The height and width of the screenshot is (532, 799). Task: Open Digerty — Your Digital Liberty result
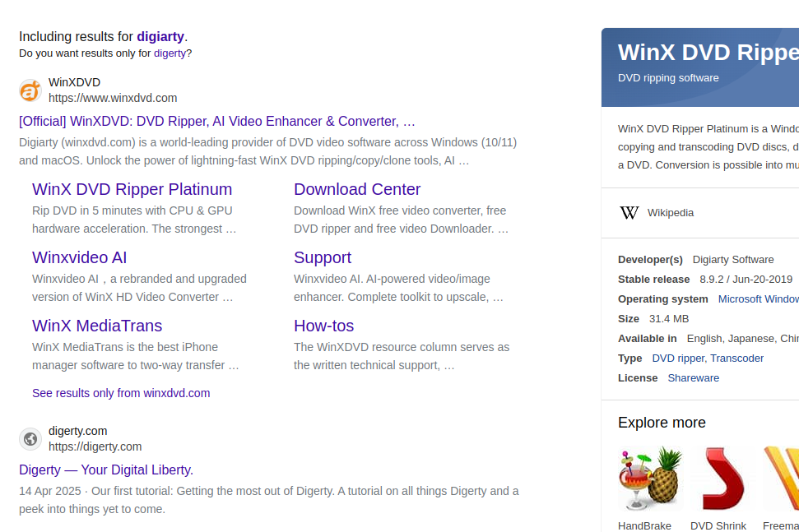106,470
